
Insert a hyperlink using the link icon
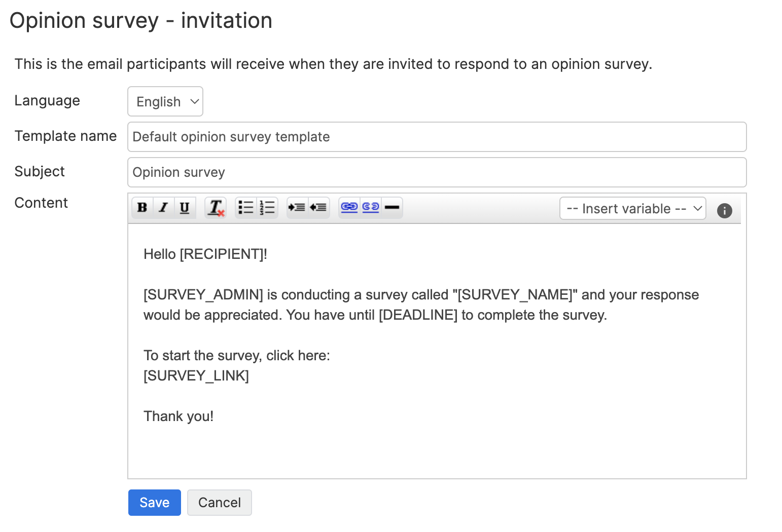click(349, 207)
